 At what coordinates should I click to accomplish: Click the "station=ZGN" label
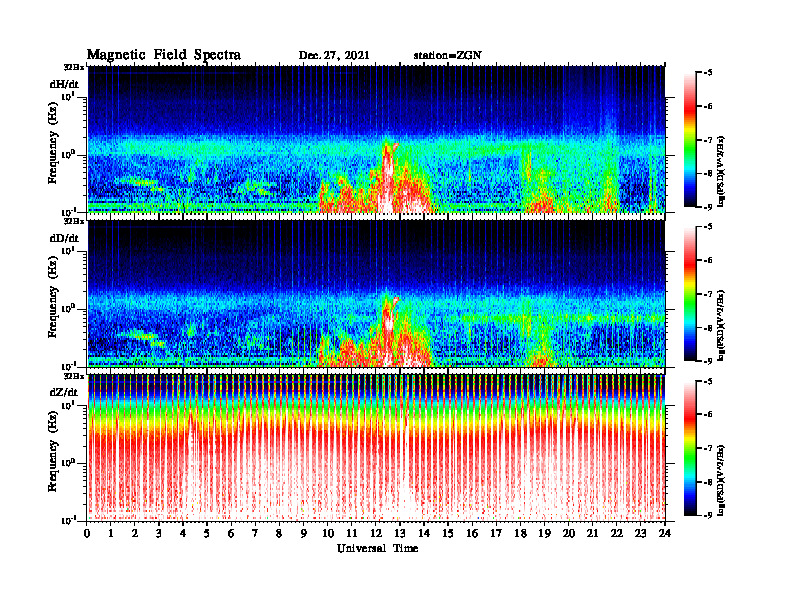point(448,56)
